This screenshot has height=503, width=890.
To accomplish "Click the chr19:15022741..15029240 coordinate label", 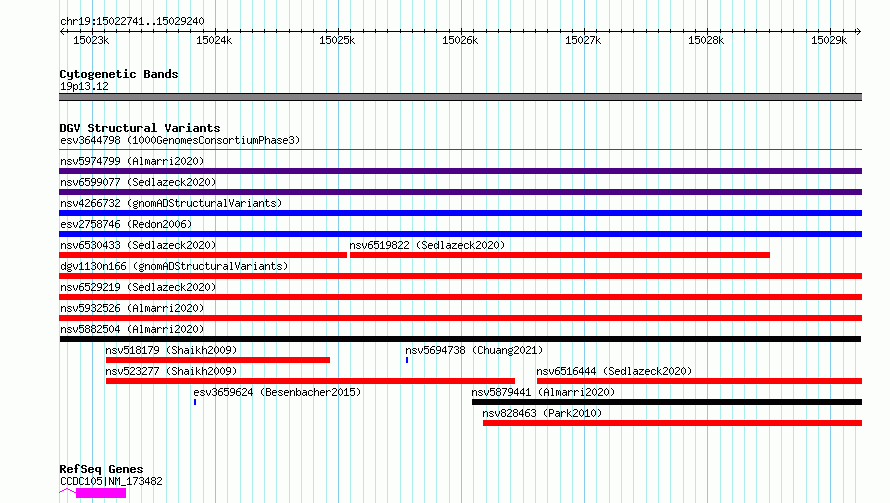I will (x=132, y=21).
